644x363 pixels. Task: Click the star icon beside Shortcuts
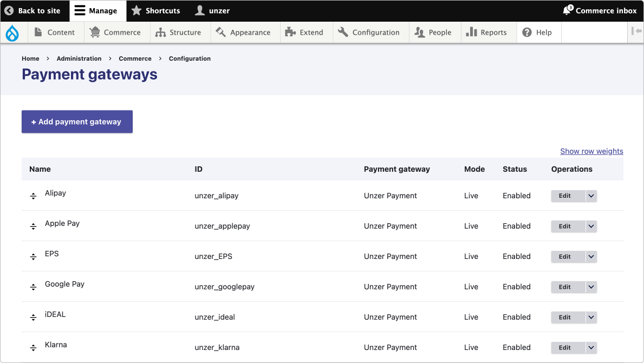tap(136, 10)
